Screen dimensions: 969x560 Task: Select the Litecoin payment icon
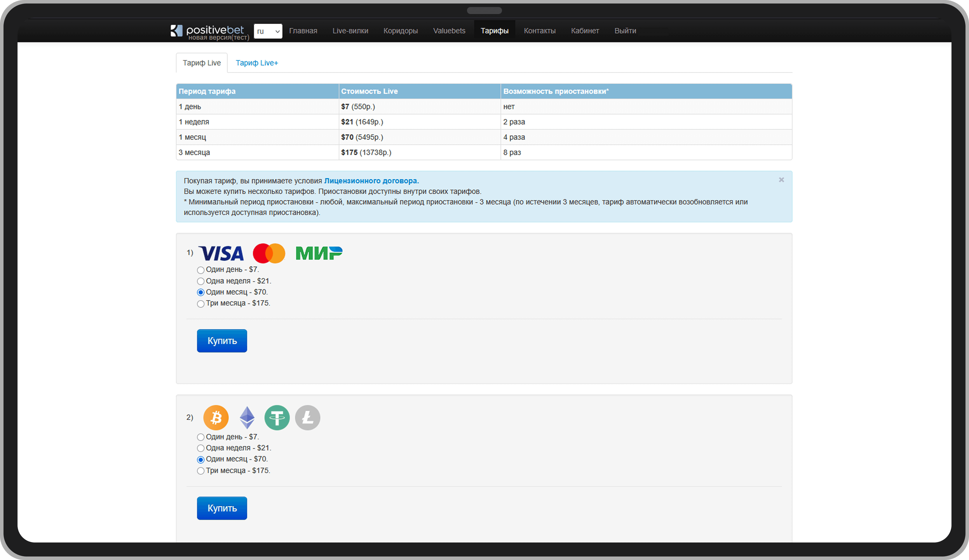(307, 417)
